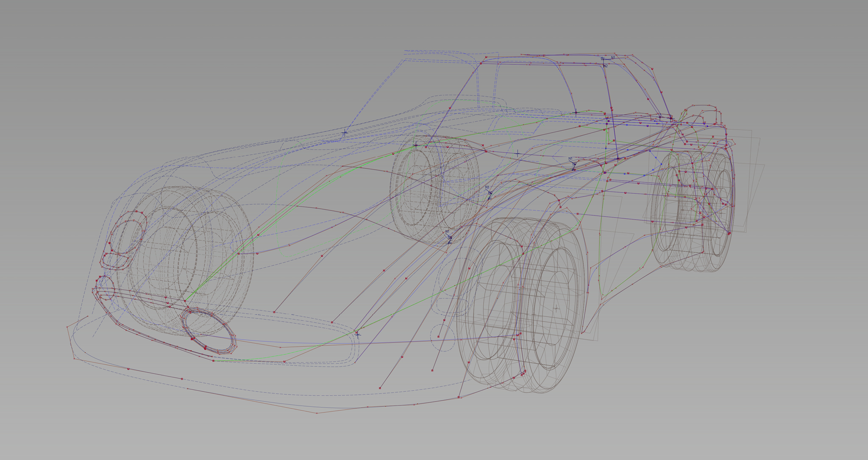Image resolution: width=868 pixels, height=460 pixels.
Task: Pick the cross marker near front bumper corner
Action: (357, 335)
